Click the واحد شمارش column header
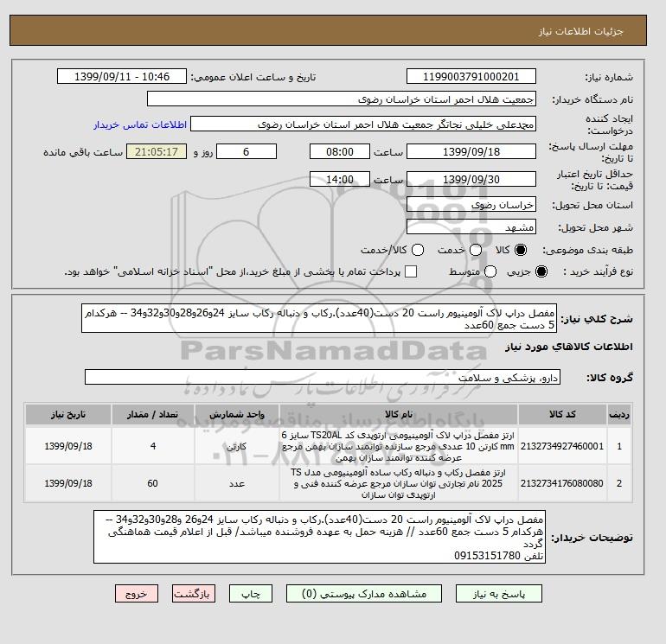The height and width of the screenshot is (644, 666). coord(237,414)
